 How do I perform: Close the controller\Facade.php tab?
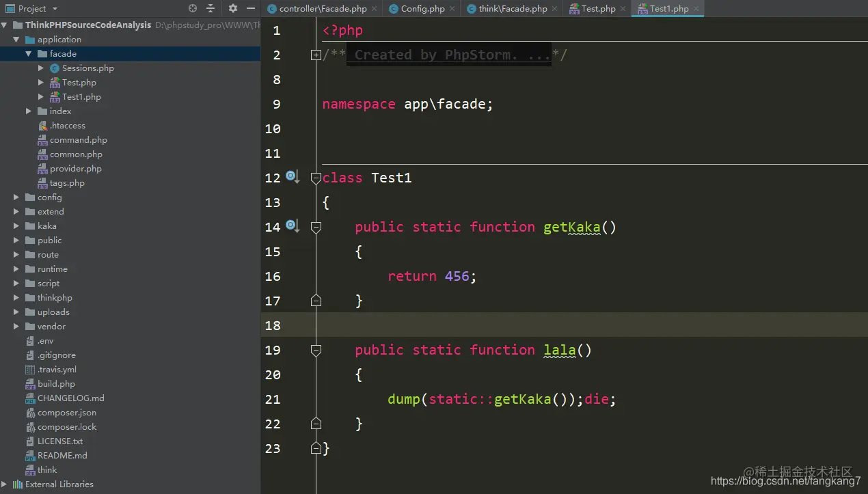tap(376, 9)
